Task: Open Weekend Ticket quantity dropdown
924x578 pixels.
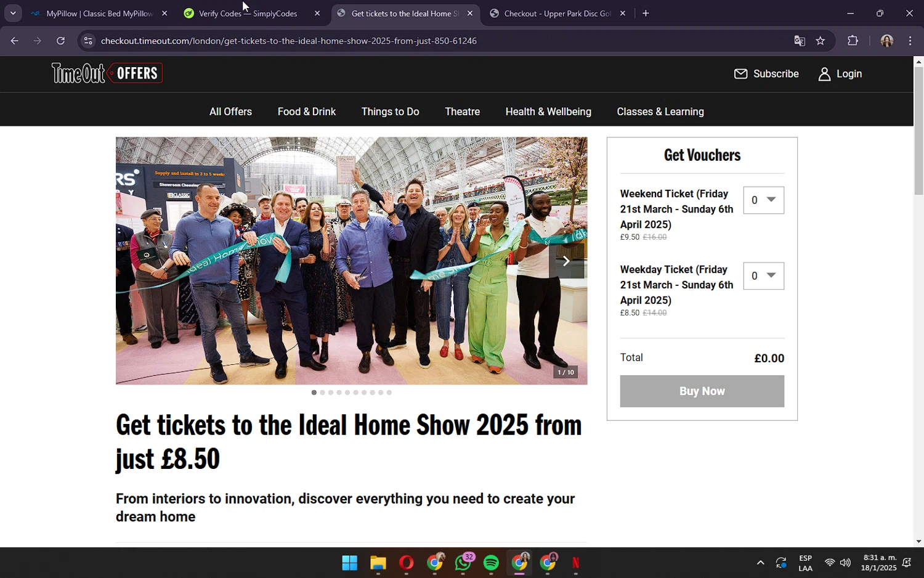Action: coord(764,200)
